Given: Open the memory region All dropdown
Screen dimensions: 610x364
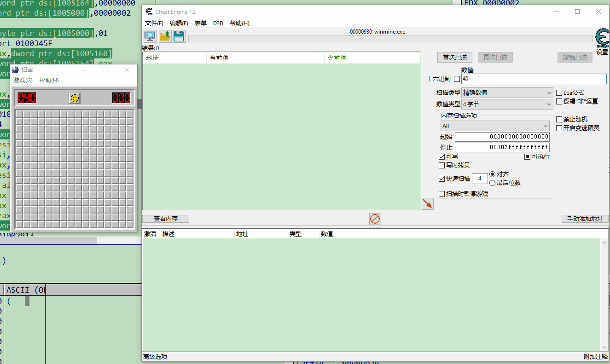Looking at the screenshot, I should tap(495, 126).
